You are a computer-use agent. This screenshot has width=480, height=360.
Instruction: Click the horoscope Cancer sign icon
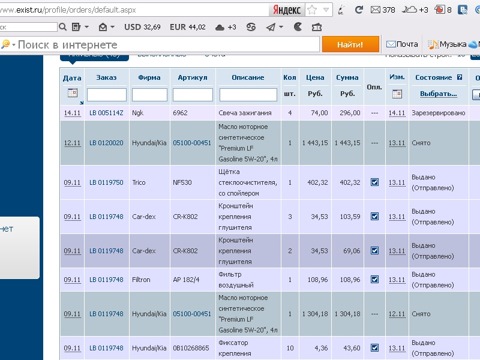(251, 27)
